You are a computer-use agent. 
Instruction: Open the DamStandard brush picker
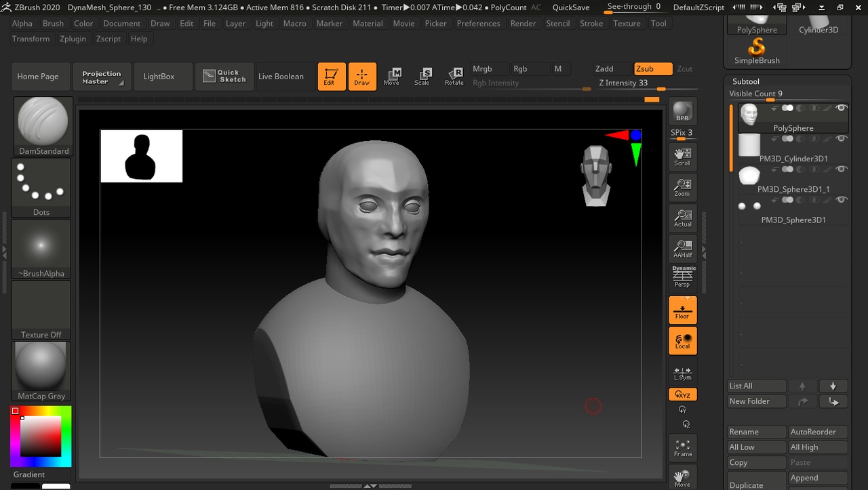pyautogui.click(x=43, y=125)
